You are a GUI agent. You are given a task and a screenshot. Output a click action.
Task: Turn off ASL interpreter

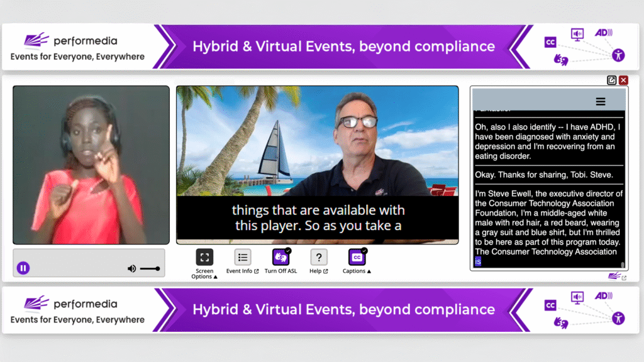pyautogui.click(x=280, y=257)
